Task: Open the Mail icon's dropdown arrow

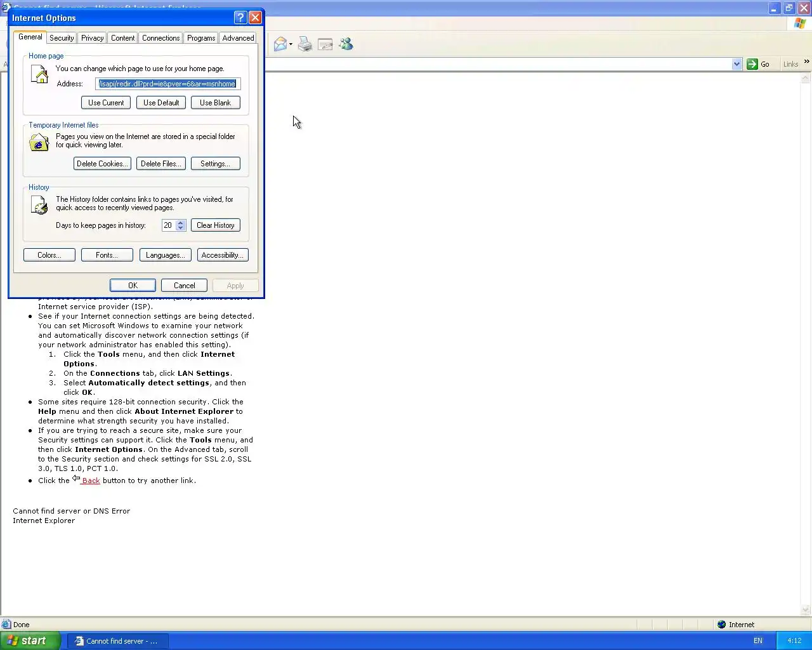Action: pyautogui.click(x=291, y=44)
